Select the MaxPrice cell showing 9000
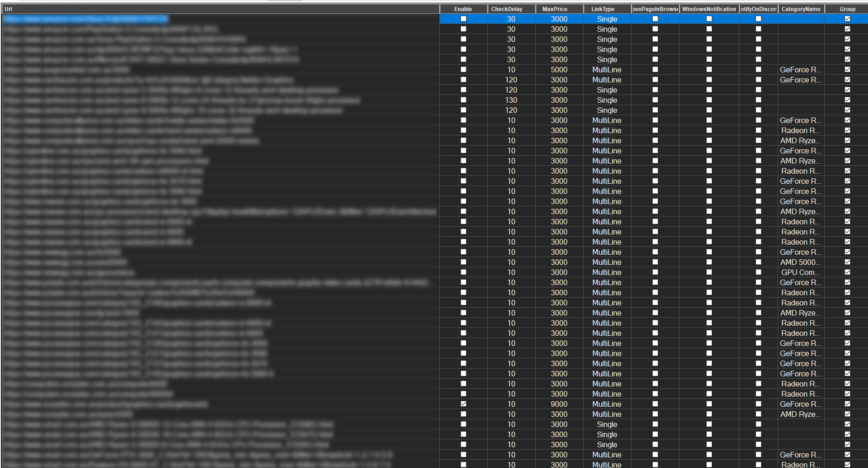868x468 pixels. 559,404
